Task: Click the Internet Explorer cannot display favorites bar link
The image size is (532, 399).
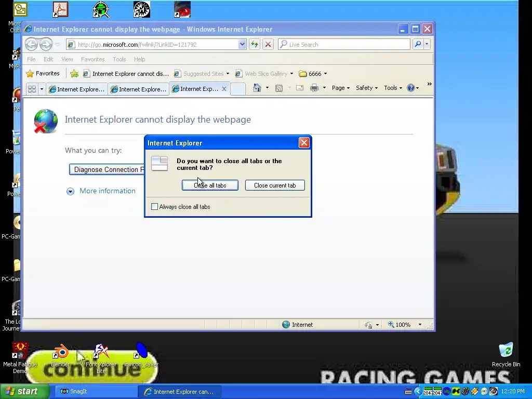Action: 126,74
